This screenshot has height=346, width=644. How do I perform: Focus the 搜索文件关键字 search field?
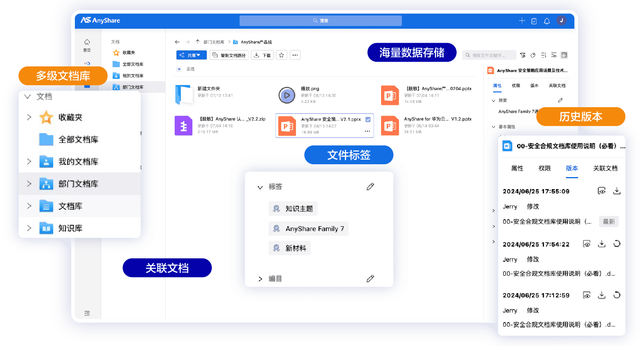click(x=489, y=55)
